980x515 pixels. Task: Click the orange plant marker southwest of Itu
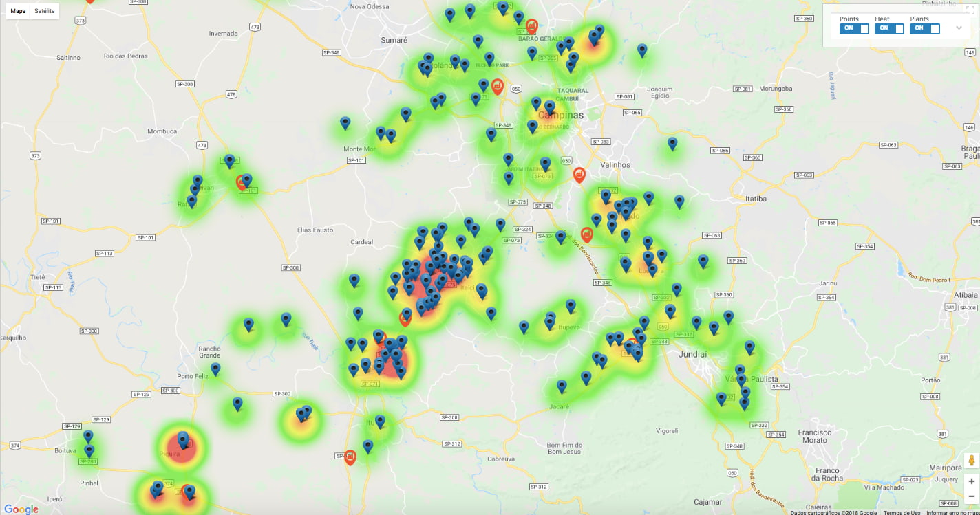click(350, 457)
